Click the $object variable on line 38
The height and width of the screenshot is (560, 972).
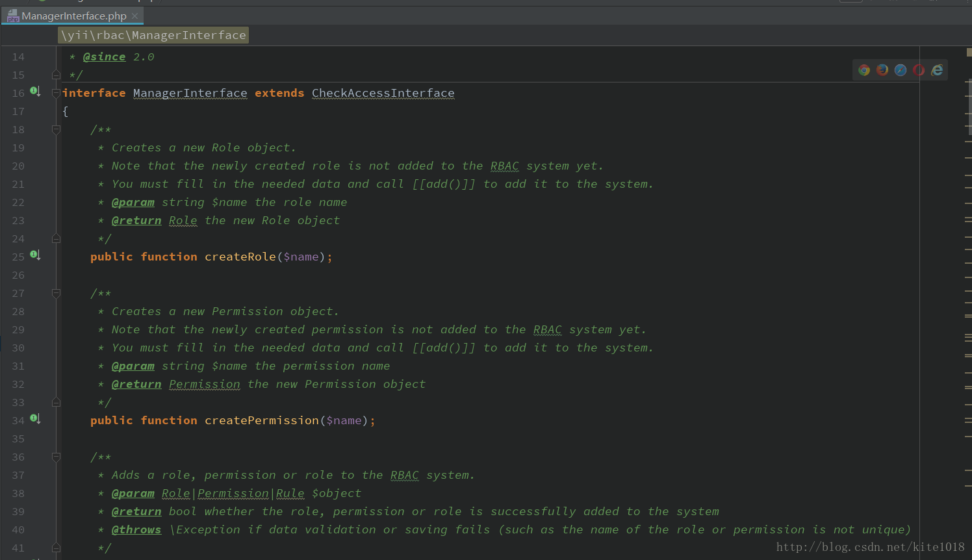click(x=337, y=494)
